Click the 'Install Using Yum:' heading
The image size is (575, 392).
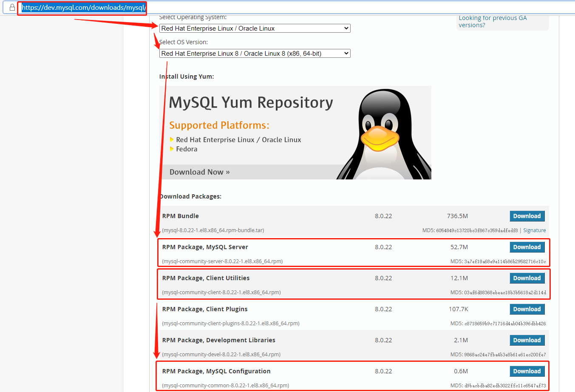[x=187, y=77]
